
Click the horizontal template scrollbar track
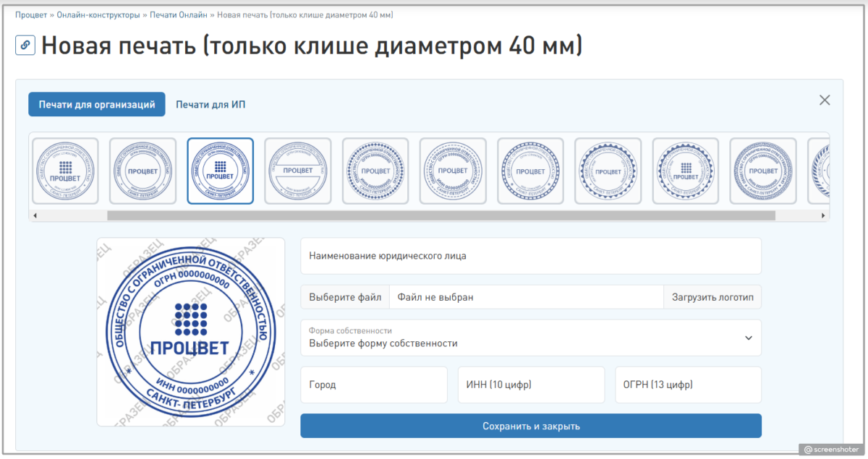[796, 215]
